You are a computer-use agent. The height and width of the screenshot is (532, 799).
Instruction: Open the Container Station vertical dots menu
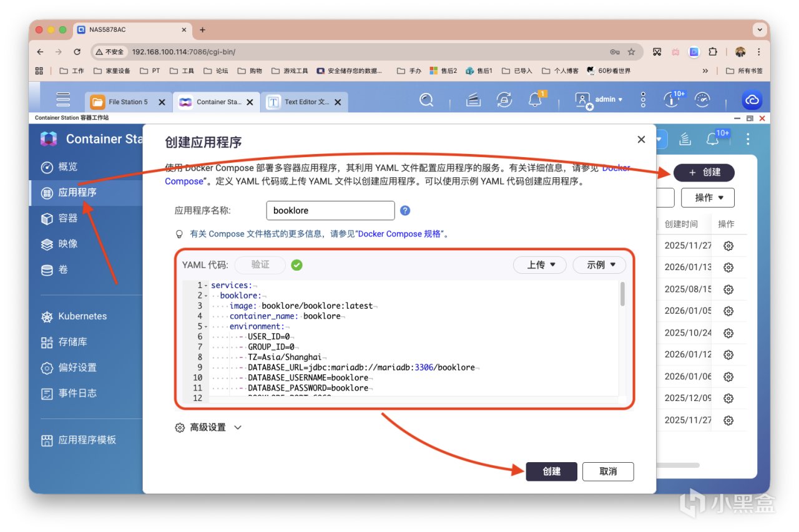tap(748, 139)
